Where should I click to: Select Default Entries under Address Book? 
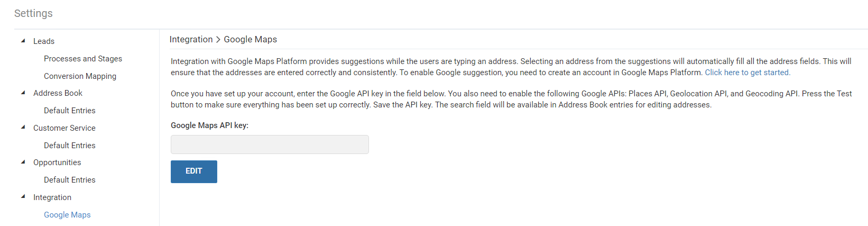pyautogui.click(x=70, y=111)
